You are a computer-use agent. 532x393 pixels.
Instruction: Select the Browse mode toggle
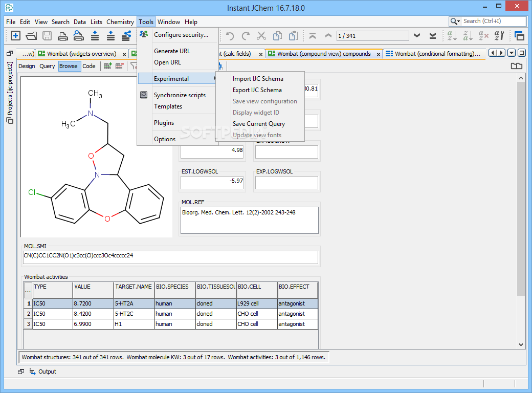[x=69, y=66]
